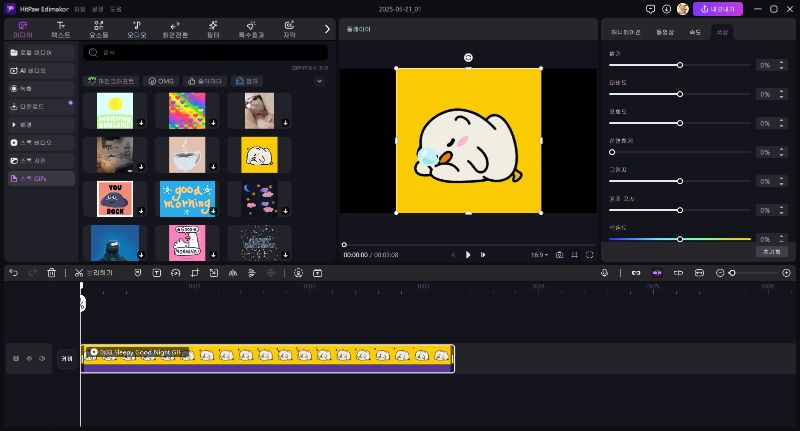The width and height of the screenshot is (800, 431).
Task: Click the Reset (초기화) button
Action: (771, 252)
